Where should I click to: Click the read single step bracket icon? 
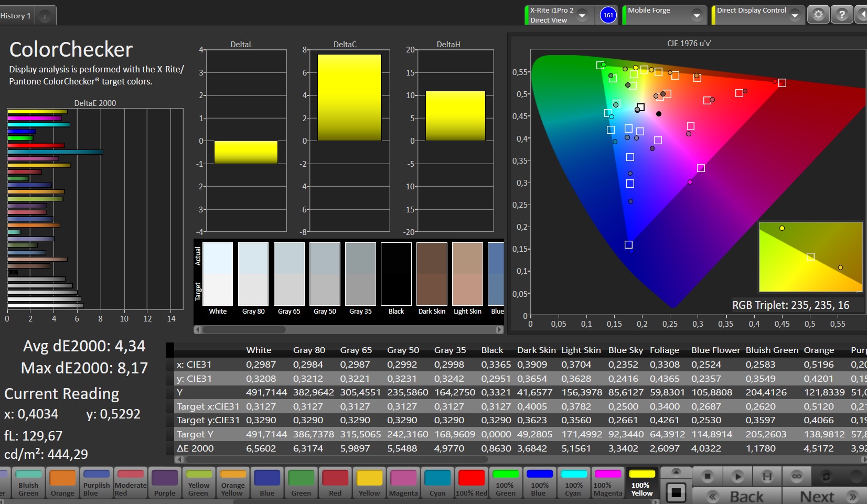[767, 476]
